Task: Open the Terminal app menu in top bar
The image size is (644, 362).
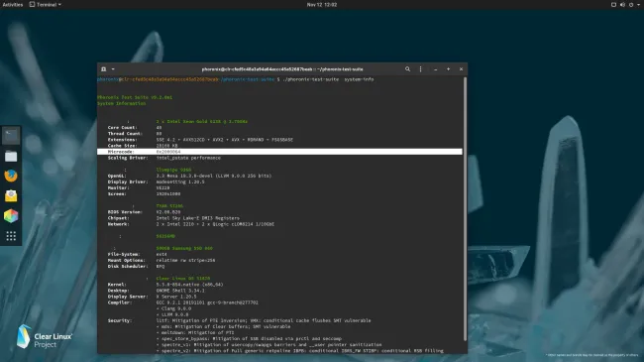Action: point(46,5)
